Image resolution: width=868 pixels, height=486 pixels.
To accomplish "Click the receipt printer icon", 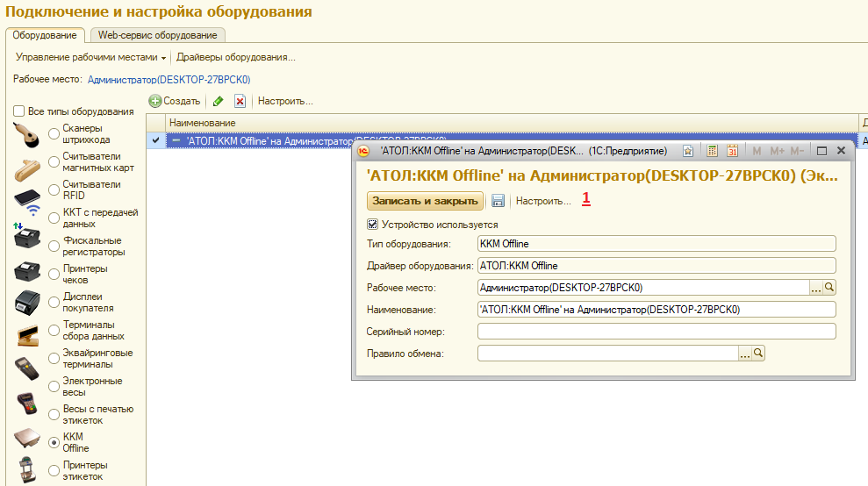I will pos(27,303).
